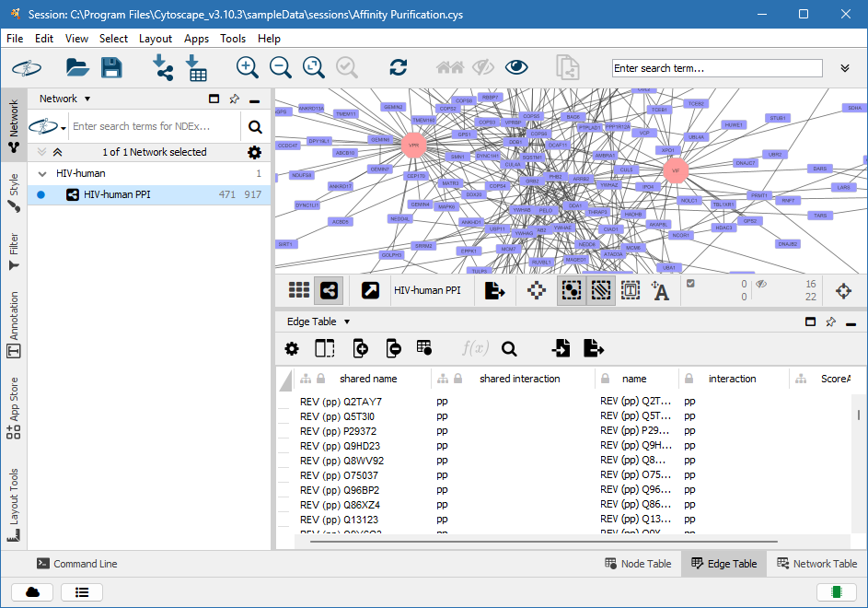Hide selected nodes and edges icon
The image size is (868, 608).
pos(482,67)
